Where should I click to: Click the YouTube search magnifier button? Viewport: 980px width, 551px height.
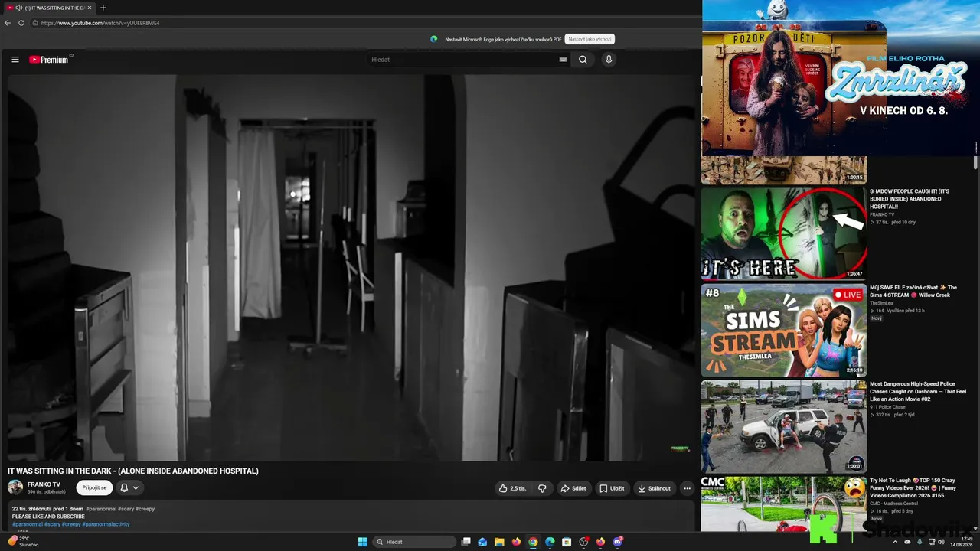[x=583, y=60]
